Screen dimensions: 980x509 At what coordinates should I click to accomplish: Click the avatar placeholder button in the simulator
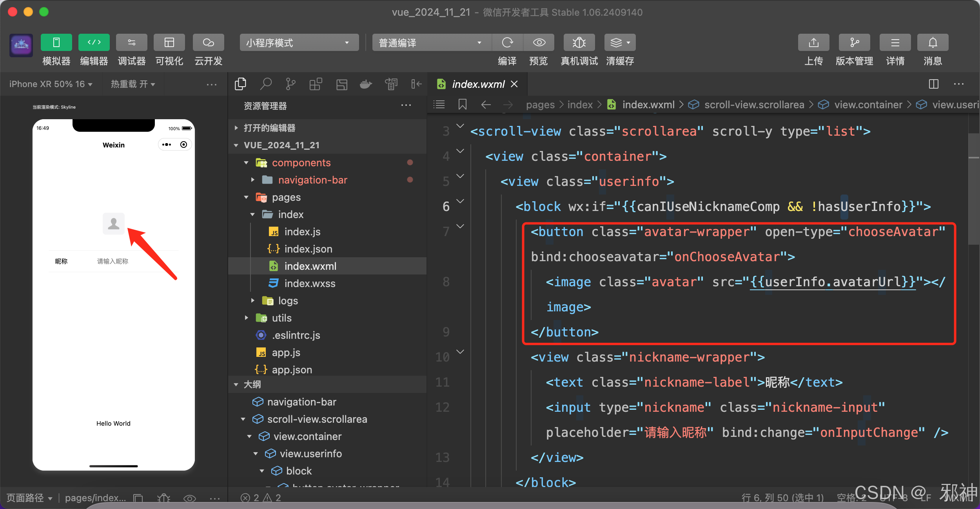(x=113, y=224)
